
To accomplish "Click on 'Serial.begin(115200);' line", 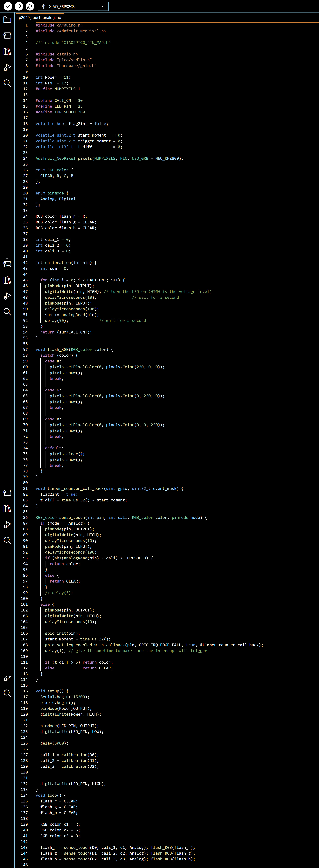I will click(x=65, y=697).
